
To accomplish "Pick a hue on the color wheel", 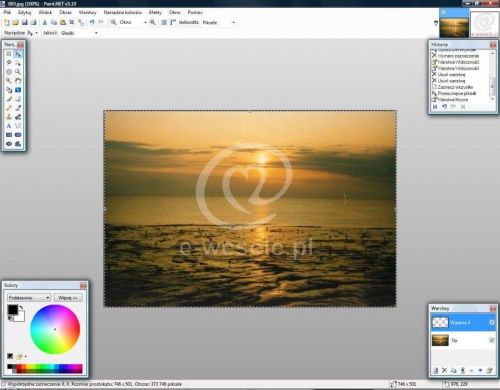I will 55,329.
